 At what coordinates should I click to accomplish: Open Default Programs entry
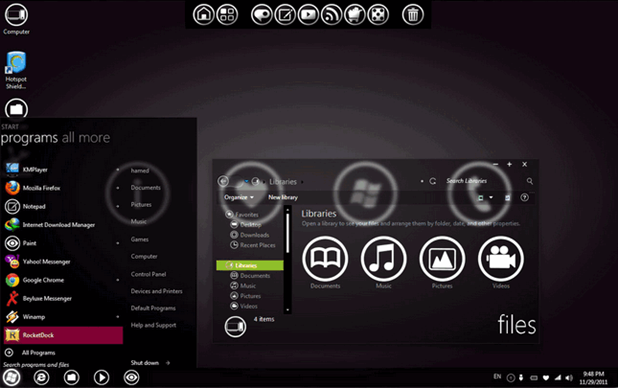(x=153, y=308)
